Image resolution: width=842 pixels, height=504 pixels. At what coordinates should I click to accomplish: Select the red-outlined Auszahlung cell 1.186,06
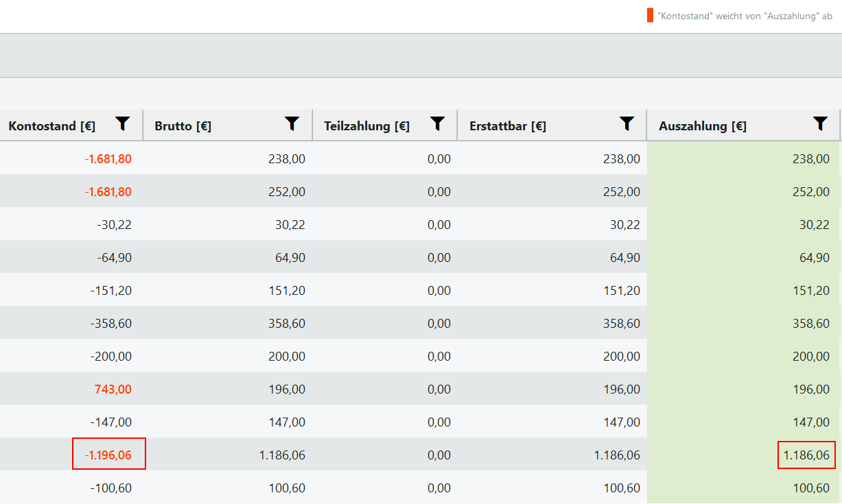pos(806,455)
